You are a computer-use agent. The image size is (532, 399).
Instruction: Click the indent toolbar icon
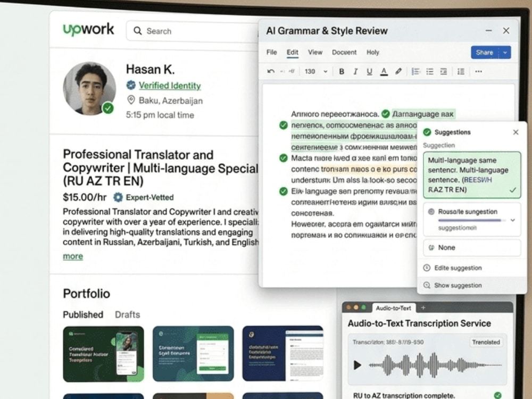444,71
